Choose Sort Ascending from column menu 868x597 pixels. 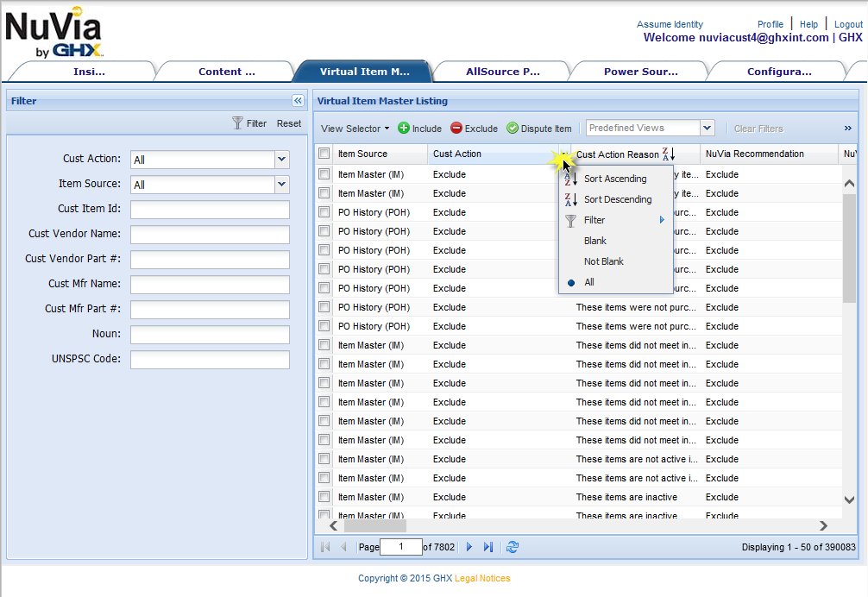[x=615, y=179]
